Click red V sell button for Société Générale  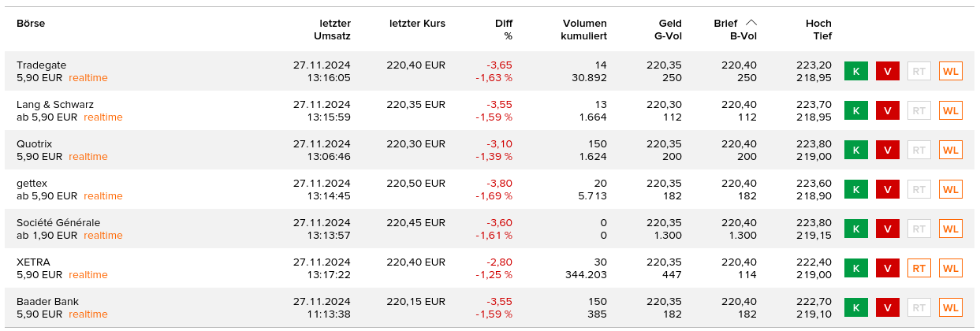(x=887, y=229)
